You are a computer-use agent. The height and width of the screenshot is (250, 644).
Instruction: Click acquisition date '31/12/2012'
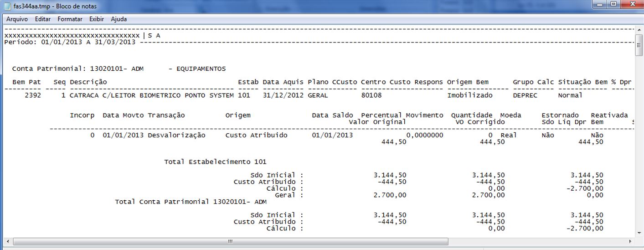[283, 95]
